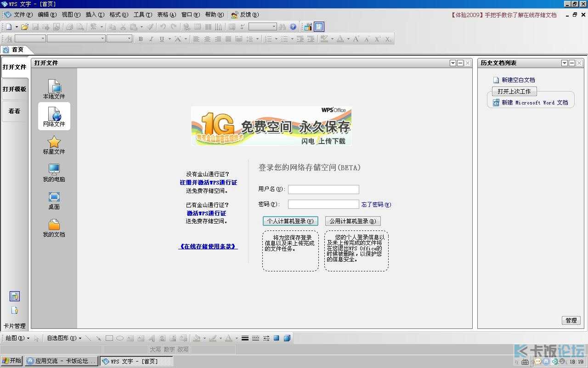
Task: Toggle Underline formatting
Action: [162, 39]
